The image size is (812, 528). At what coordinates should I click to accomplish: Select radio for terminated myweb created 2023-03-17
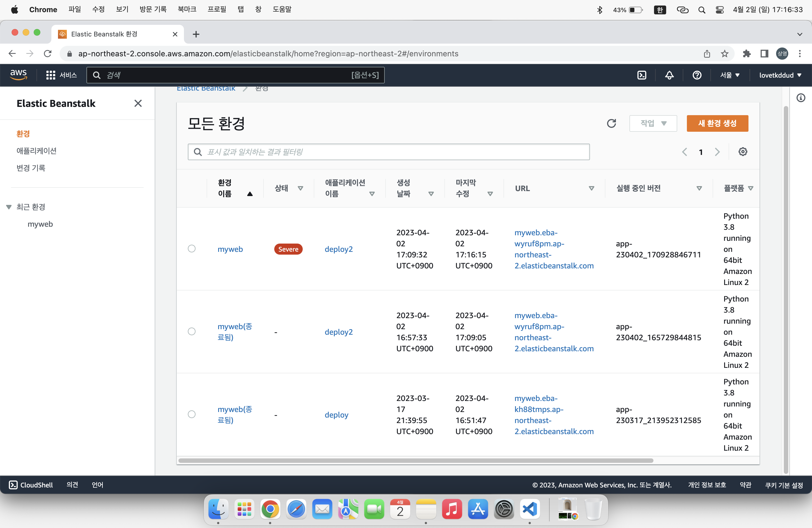pos(192,415)
